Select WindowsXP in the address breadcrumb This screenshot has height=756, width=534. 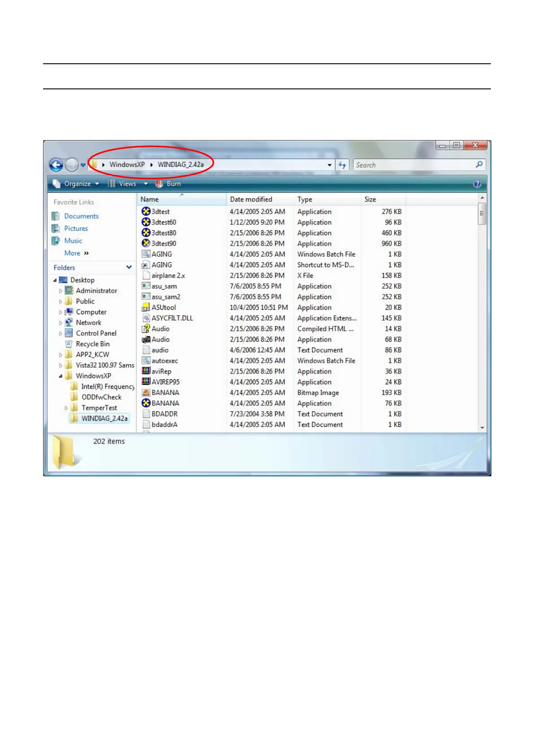click(127, 165)
